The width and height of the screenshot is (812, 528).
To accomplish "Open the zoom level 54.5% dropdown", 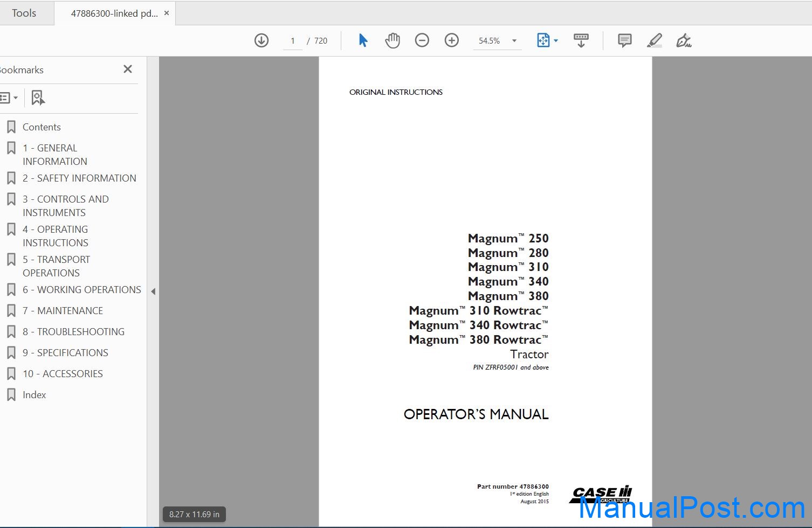I will click(x=497, y=41).
